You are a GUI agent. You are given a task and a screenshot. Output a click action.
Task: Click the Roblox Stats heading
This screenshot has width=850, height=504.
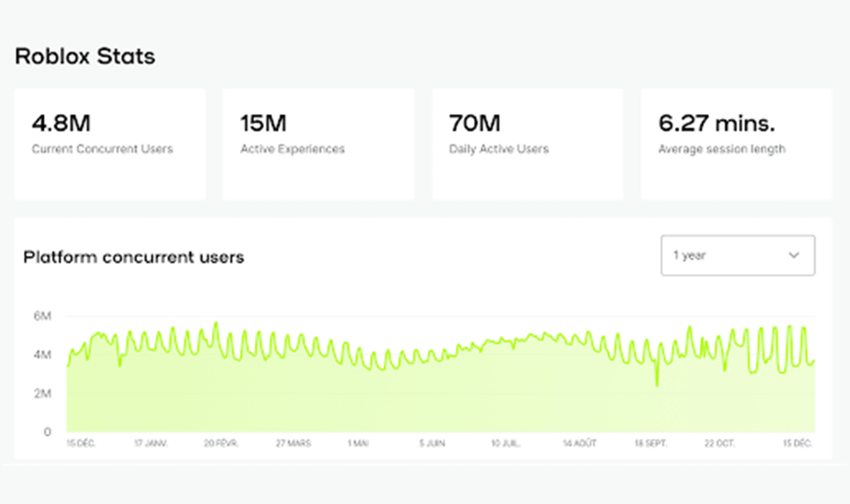point(85,56)
